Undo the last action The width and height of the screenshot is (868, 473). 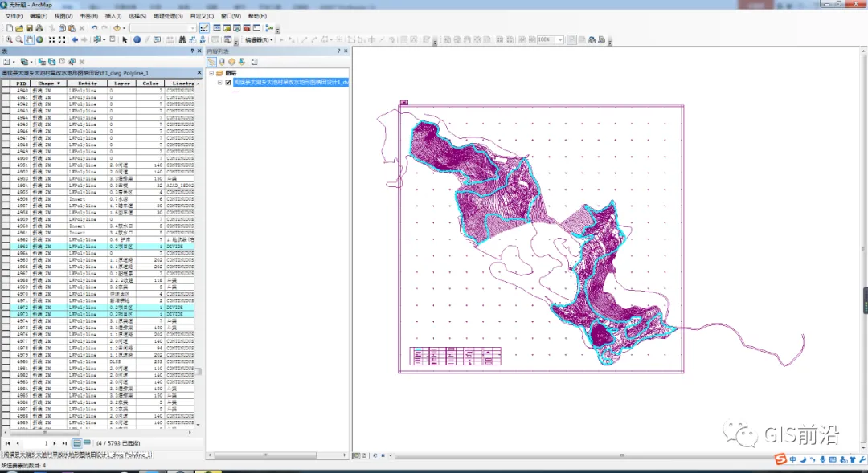94,27
